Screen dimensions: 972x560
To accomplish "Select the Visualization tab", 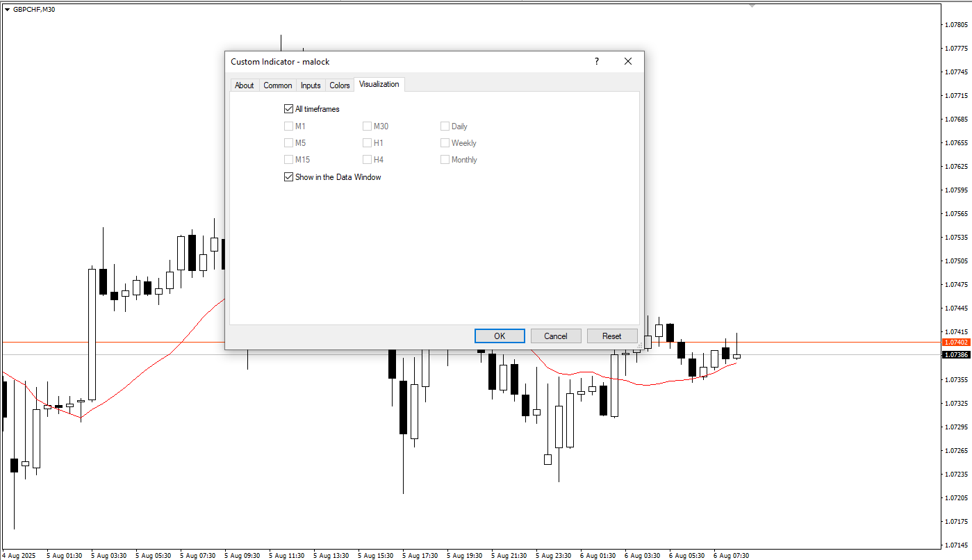I will [379, 84].
